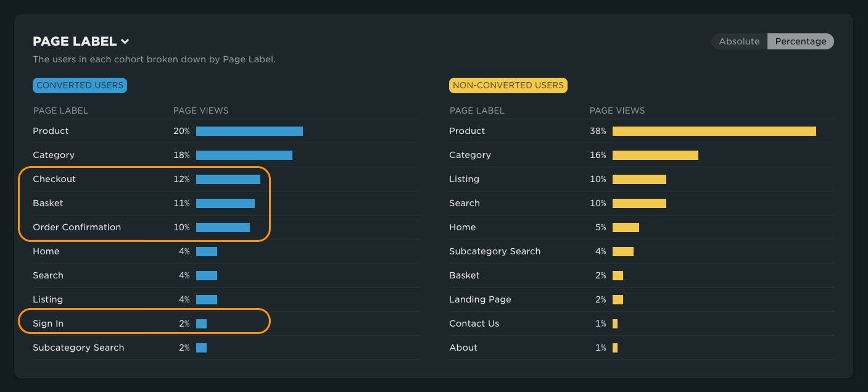The image size is (868, 392).
Task: Select the Basket row in converted users
Action: pyautogui.click(x=48, y=203)
